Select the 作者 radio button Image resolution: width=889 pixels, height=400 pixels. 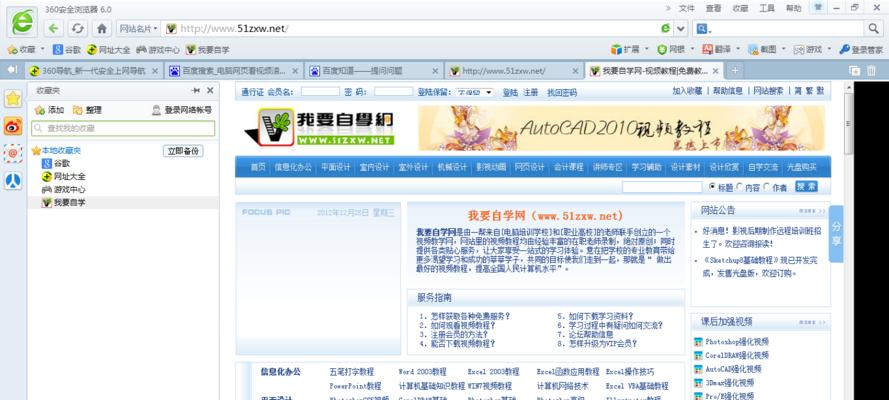click(x=767, y=186)
